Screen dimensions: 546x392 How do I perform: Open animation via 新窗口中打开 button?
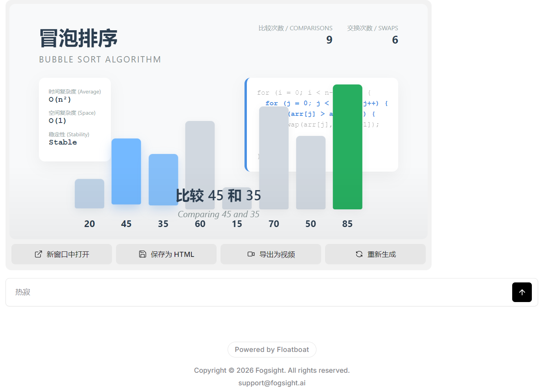click(62, 254)
